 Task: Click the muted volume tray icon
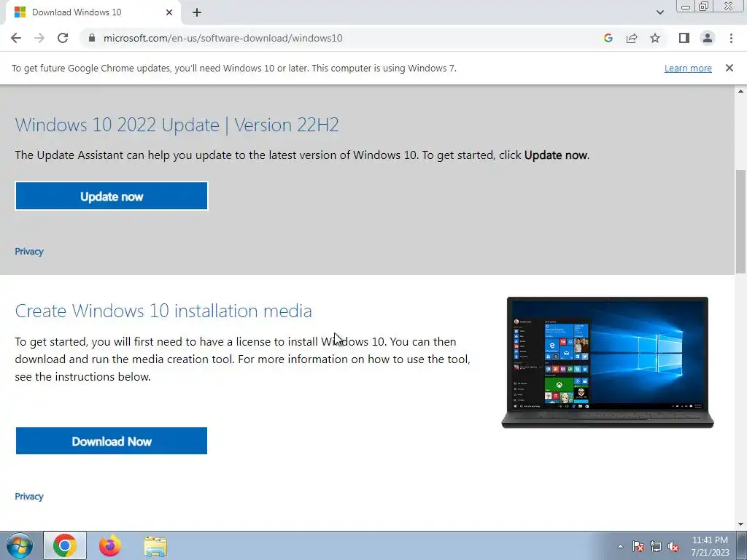point(673,546)
